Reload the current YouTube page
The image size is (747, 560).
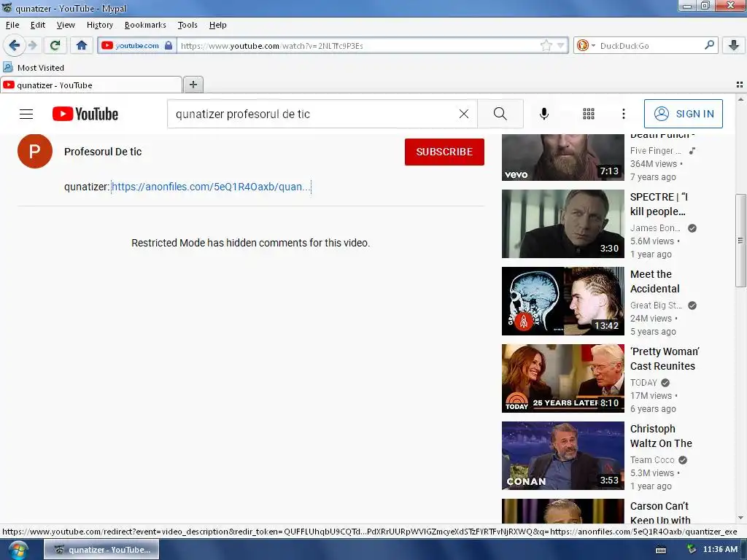tap(55, 46)
